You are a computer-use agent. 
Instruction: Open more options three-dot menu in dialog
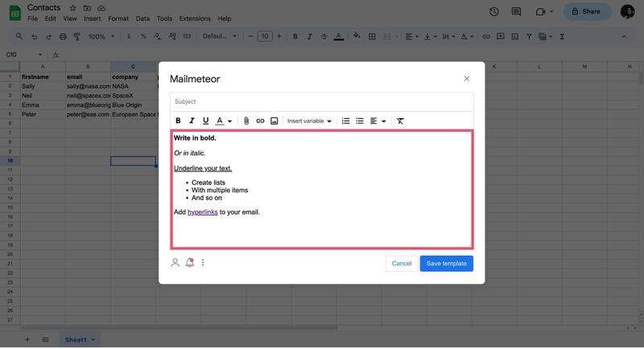(203, 263)
